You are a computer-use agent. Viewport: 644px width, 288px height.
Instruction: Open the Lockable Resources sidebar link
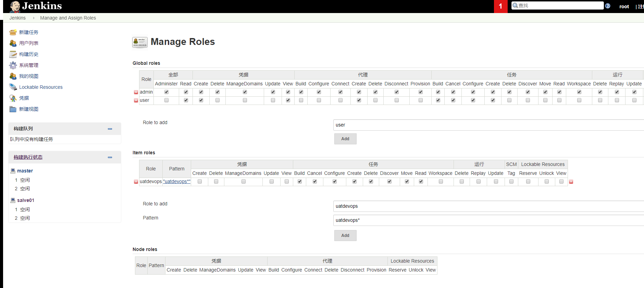coord(41,87)
